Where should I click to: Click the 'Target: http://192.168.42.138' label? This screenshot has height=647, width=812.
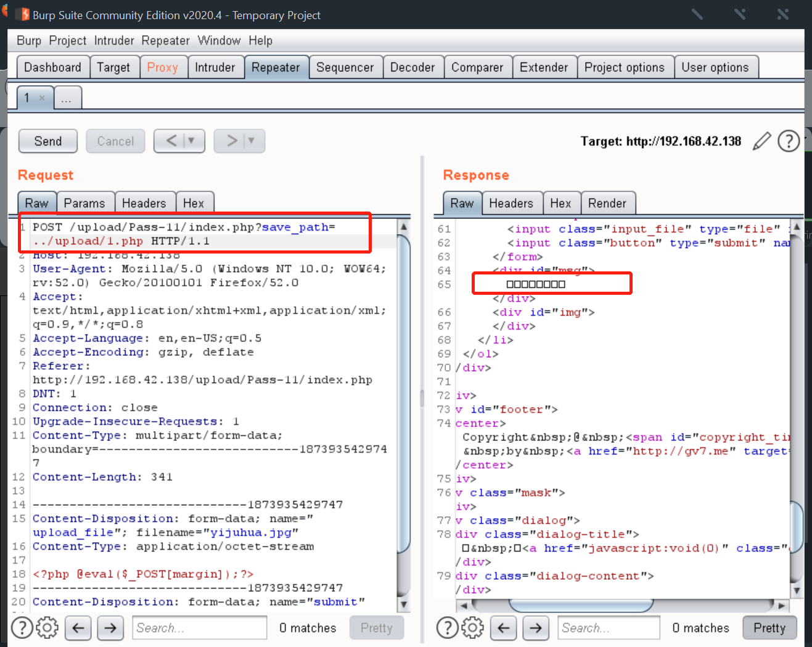click(661, 141)
